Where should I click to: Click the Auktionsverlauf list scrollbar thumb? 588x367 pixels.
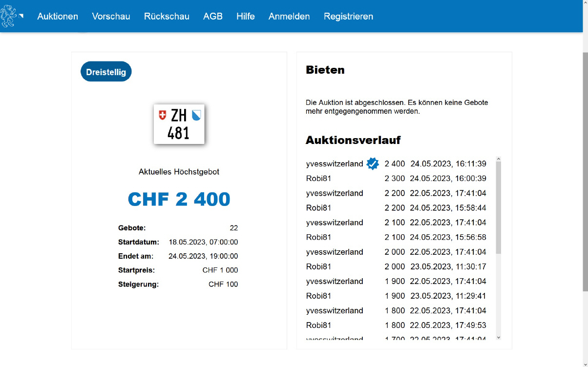[498, 207]
